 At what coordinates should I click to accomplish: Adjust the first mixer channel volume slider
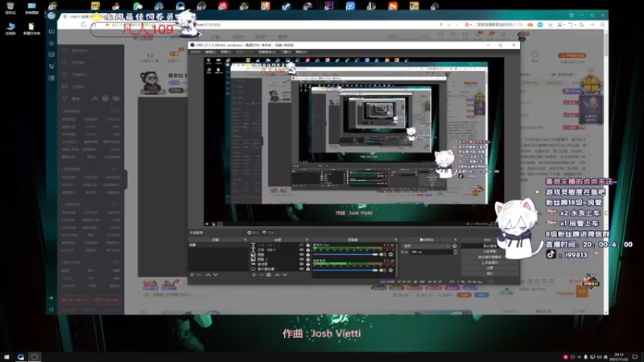345,254
